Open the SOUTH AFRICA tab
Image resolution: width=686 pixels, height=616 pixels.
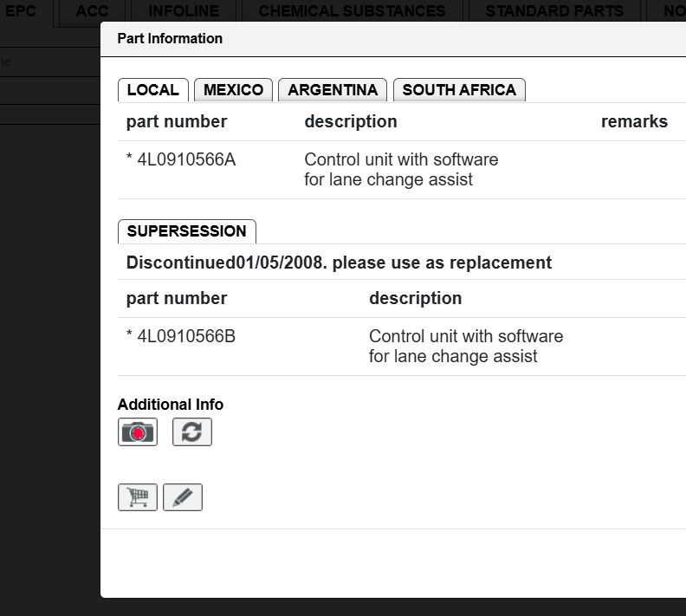coord(459,90)
